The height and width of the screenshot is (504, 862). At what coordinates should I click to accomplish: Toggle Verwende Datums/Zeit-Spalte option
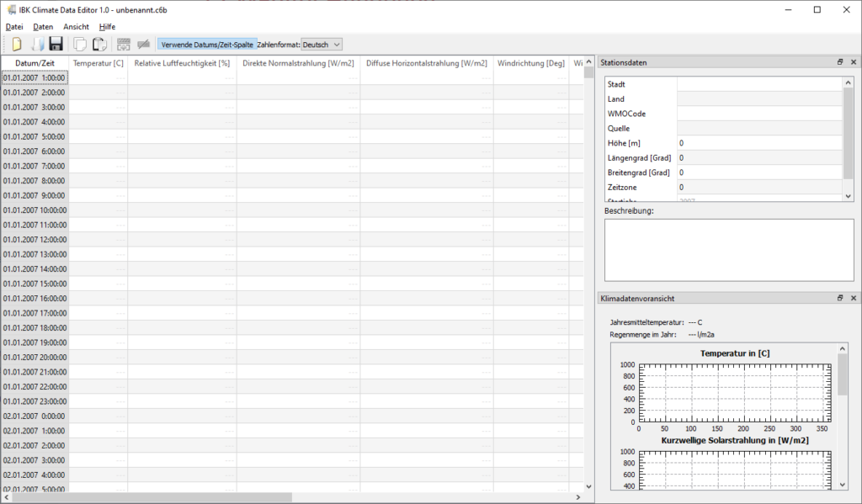point(207,45)
